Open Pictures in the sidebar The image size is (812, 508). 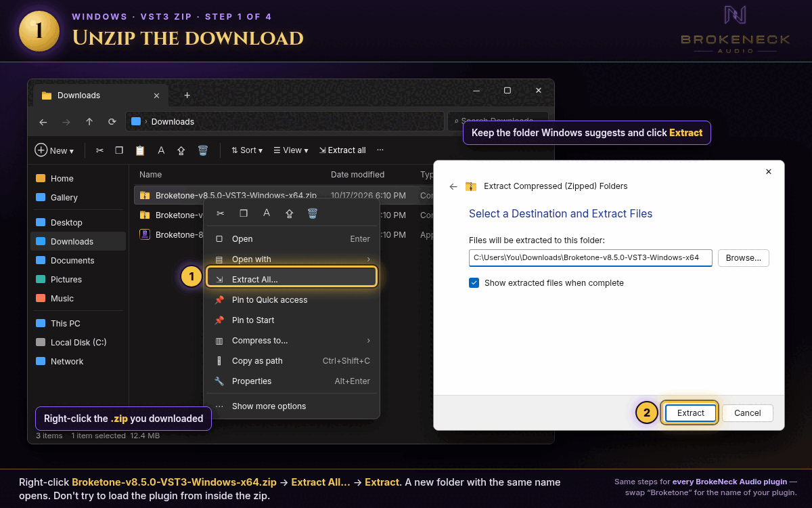point(78,280)
